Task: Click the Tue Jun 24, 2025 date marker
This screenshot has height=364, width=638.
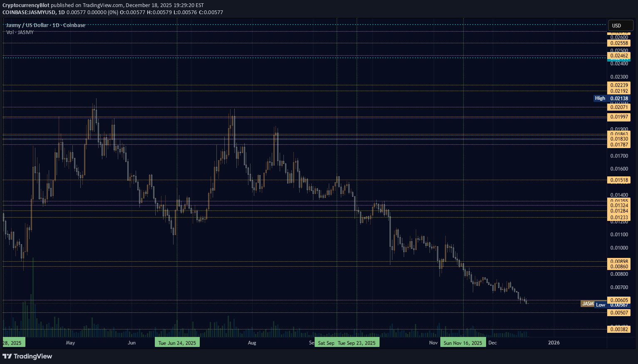Action: pos(177,343)
